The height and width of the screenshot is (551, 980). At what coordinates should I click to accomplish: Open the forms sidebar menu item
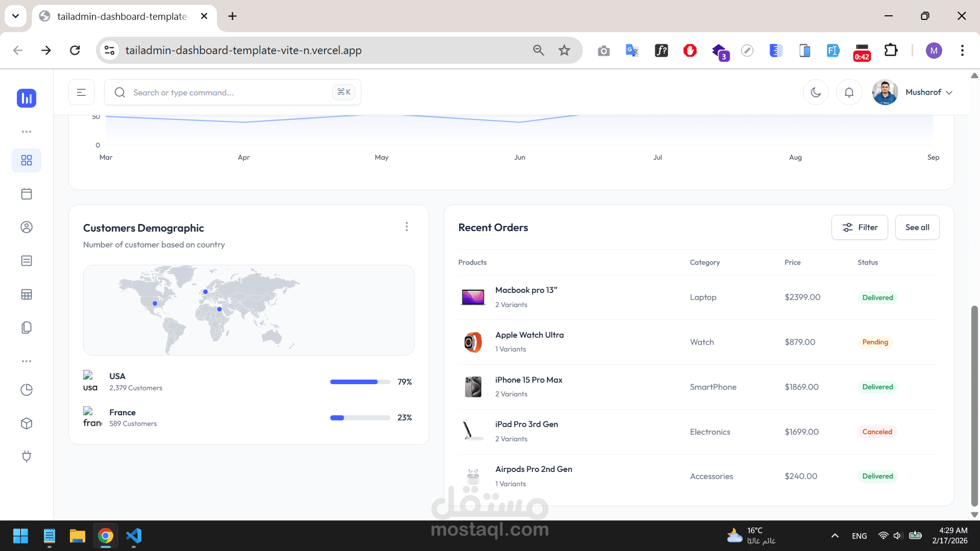click(27, 261)
